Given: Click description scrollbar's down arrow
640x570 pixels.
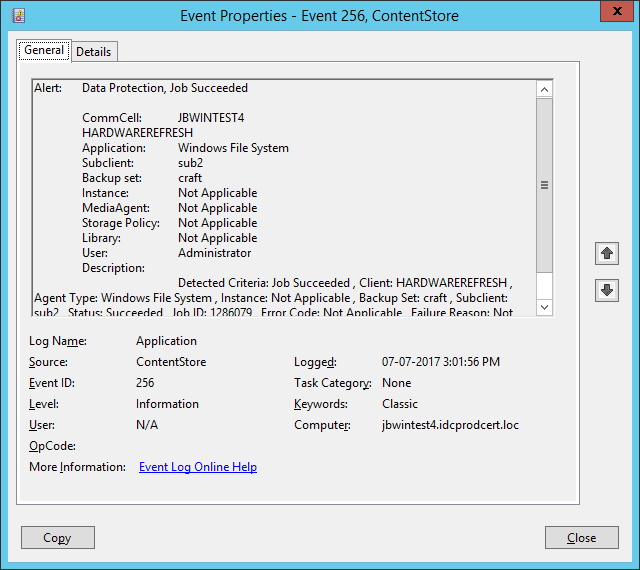Looking at the screenshot, I should [x=545, y=307].
